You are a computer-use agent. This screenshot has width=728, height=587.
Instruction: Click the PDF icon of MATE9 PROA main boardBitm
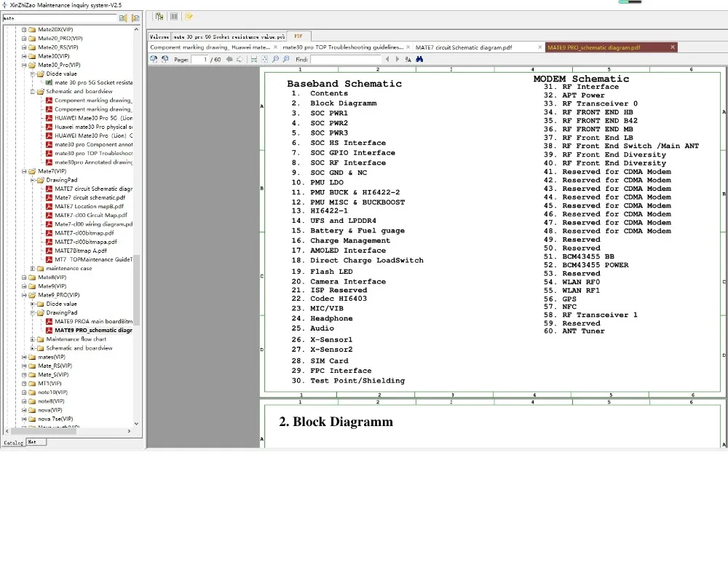pos(49,321)
